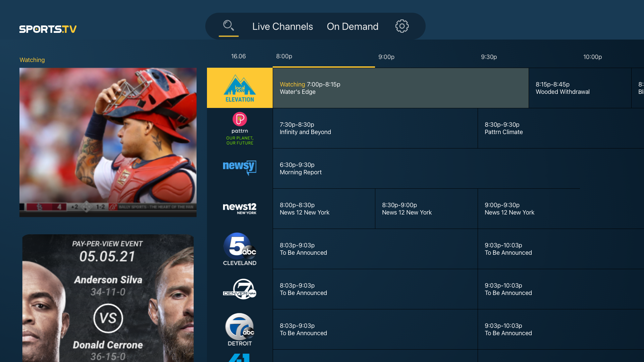Click the SPORTS.TV home logo

48,29
